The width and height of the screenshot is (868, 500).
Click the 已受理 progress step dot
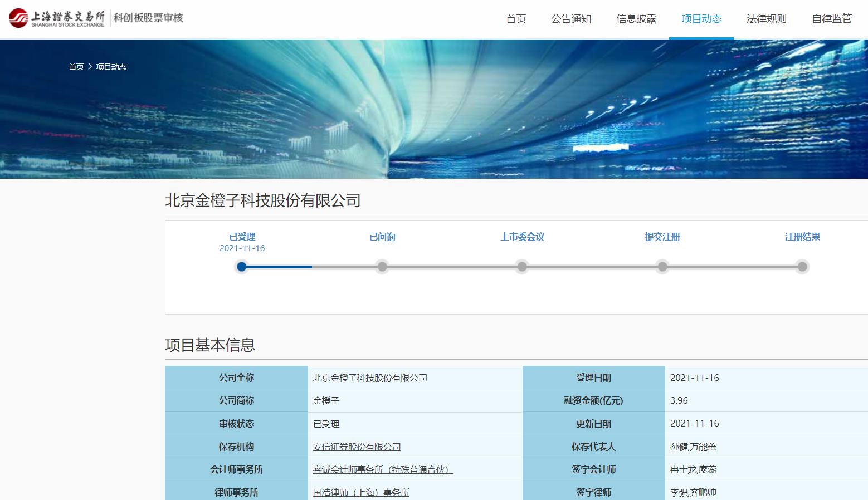pos(241,267)
